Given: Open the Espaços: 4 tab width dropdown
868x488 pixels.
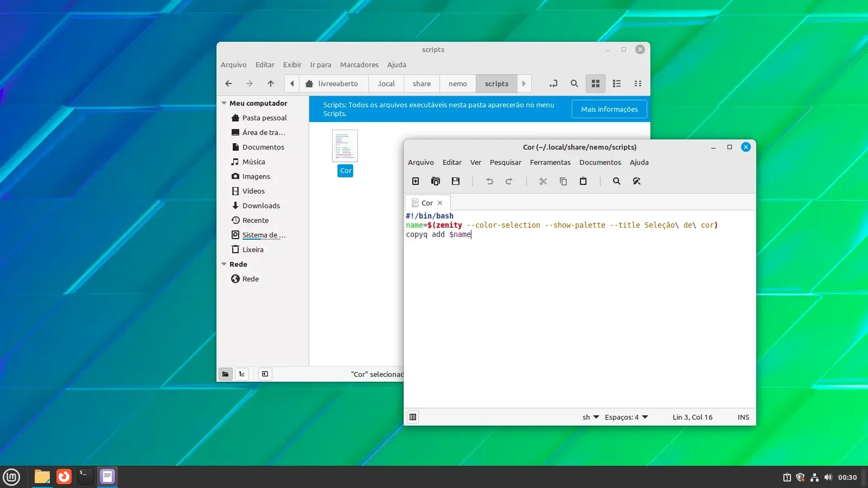Looking at the screenshot, I should (627, 417).
